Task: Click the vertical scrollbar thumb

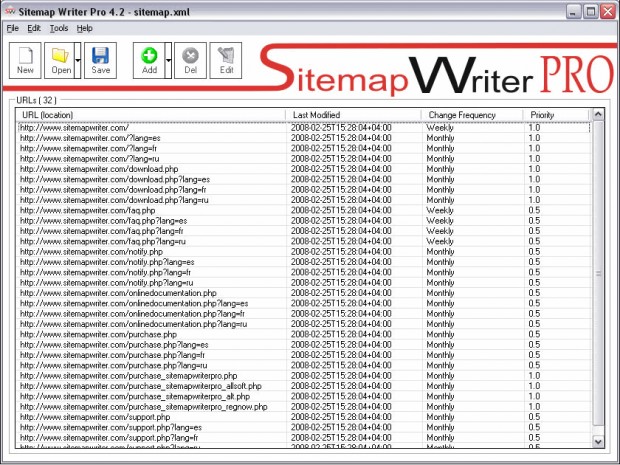Action: point(598,273)
